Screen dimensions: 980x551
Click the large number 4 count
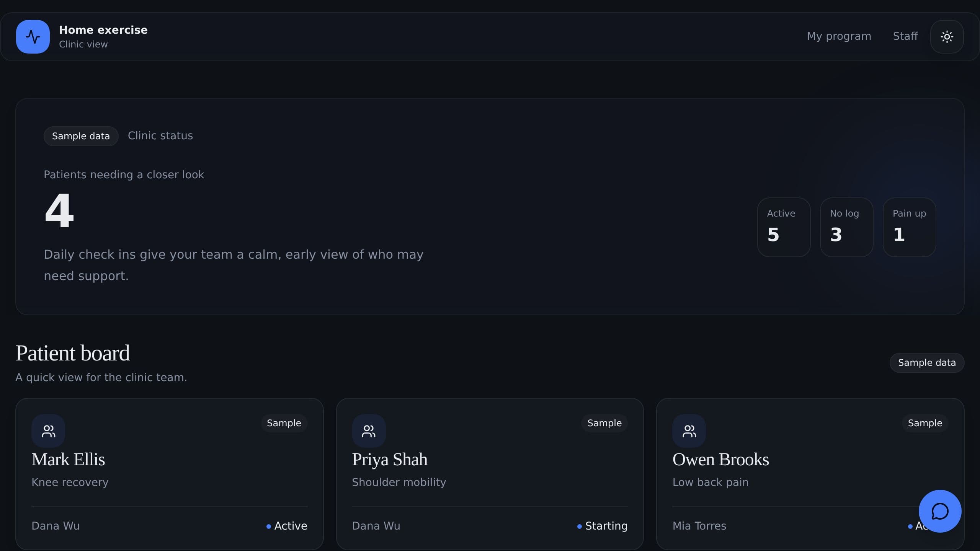tap(59, 211)
